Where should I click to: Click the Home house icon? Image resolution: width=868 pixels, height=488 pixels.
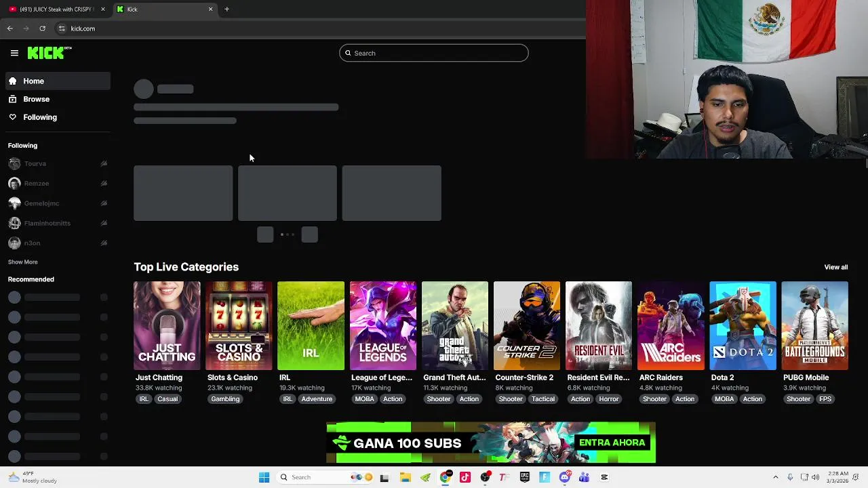point(12,81)
